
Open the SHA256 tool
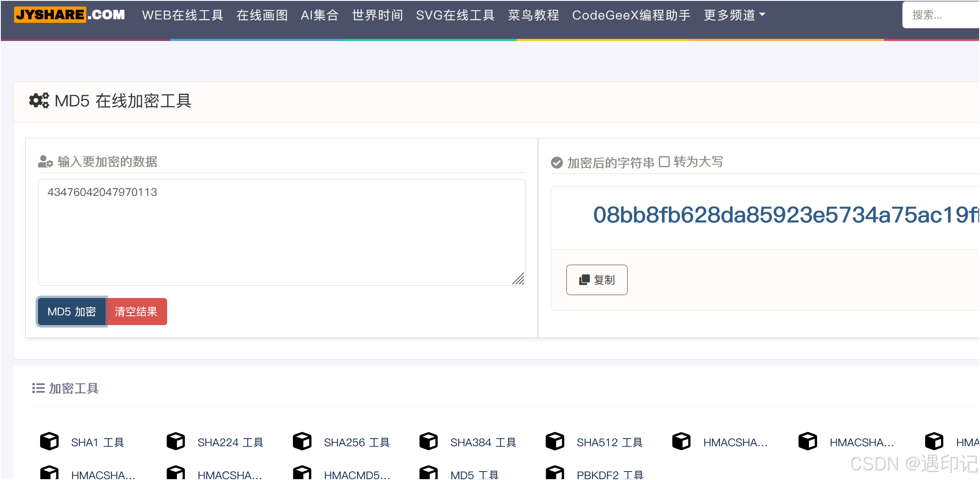(357, 442)
